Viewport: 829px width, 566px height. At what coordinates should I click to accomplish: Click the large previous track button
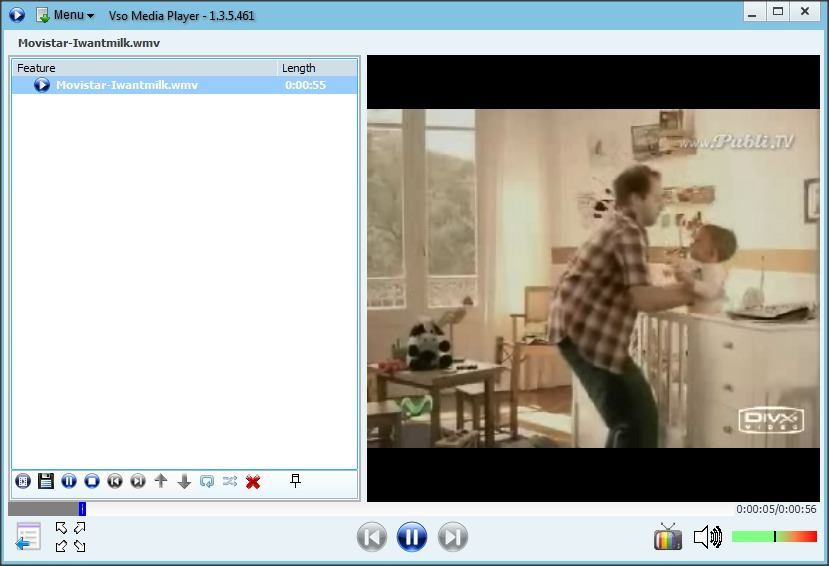point(372,537)
